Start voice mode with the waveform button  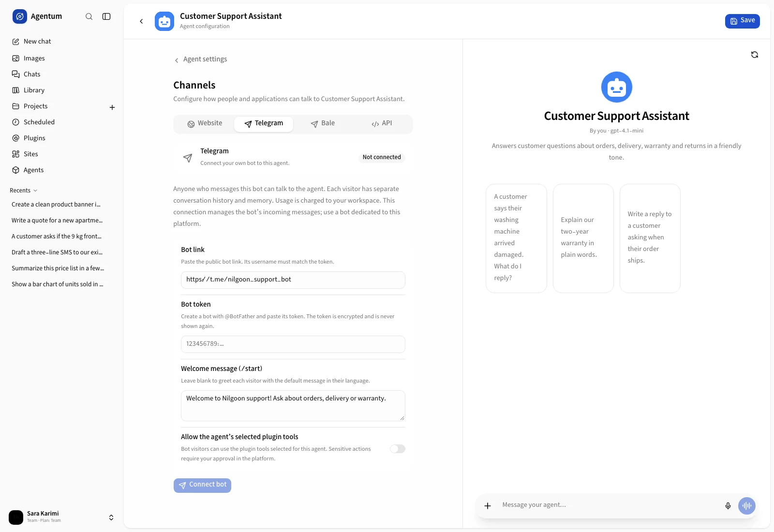click(747, 506)
